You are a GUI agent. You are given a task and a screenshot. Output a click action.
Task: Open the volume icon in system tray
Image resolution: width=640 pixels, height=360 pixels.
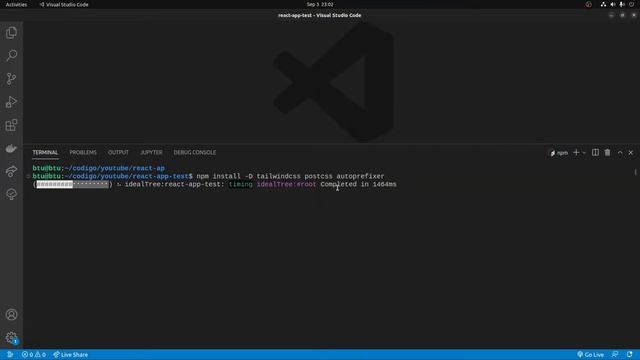pos(613,4)
